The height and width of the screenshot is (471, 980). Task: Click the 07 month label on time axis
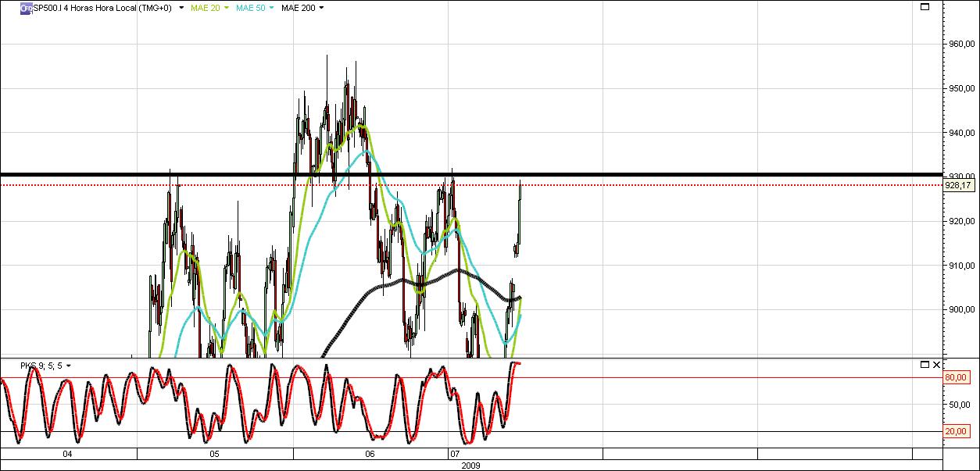pos(455,454)
